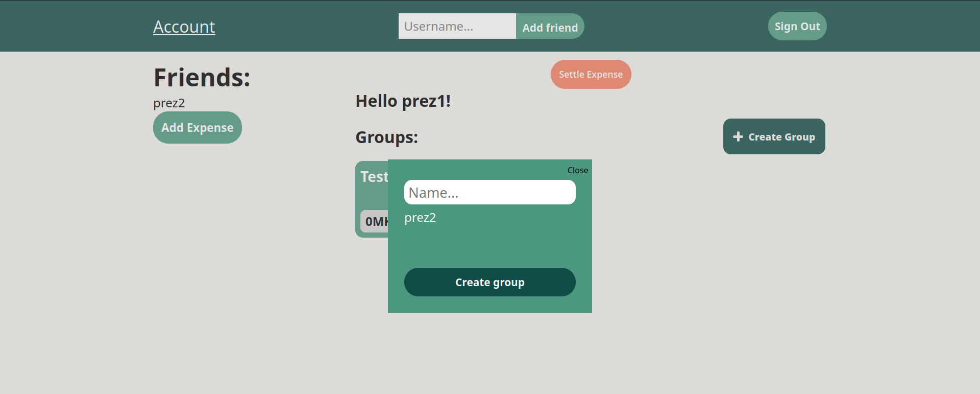
Task: Sign out of the account
Action: coord(797,26)
